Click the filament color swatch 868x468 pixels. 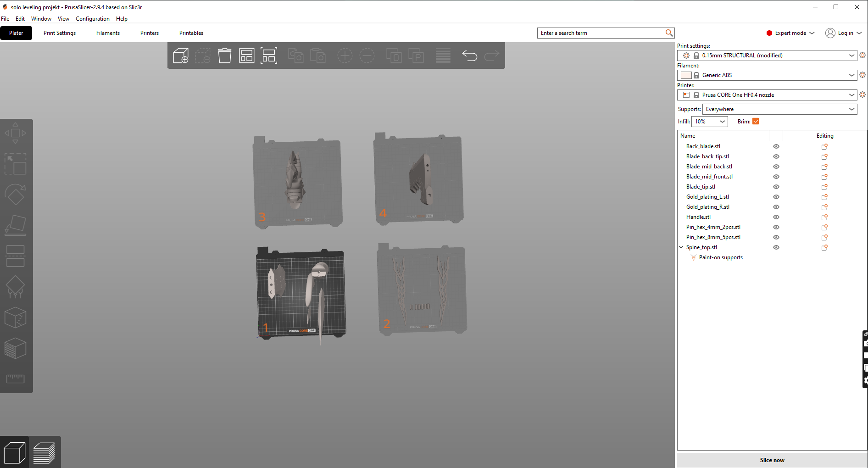point(686,75)
